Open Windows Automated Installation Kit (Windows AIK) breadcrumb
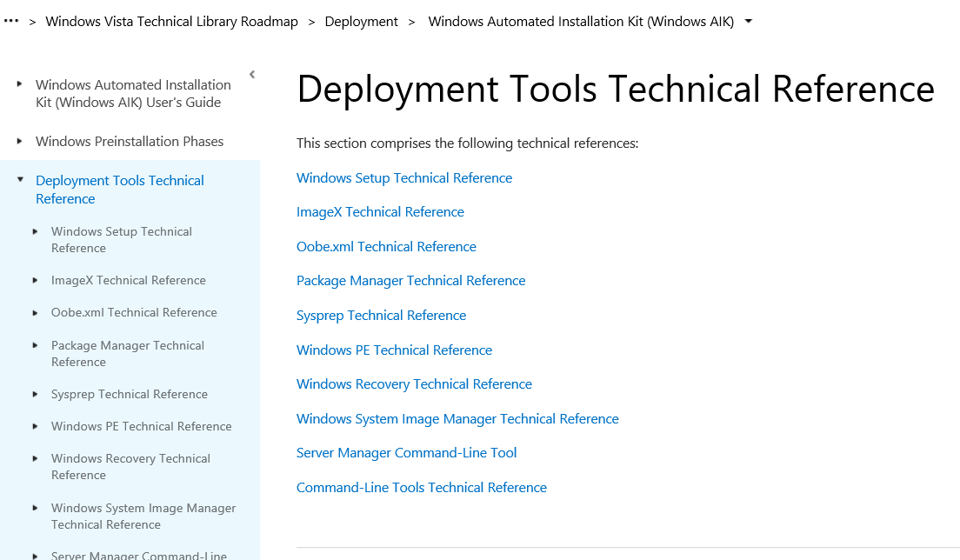The height and width of the screenshot is (560, 960). [x=581, y=22]
